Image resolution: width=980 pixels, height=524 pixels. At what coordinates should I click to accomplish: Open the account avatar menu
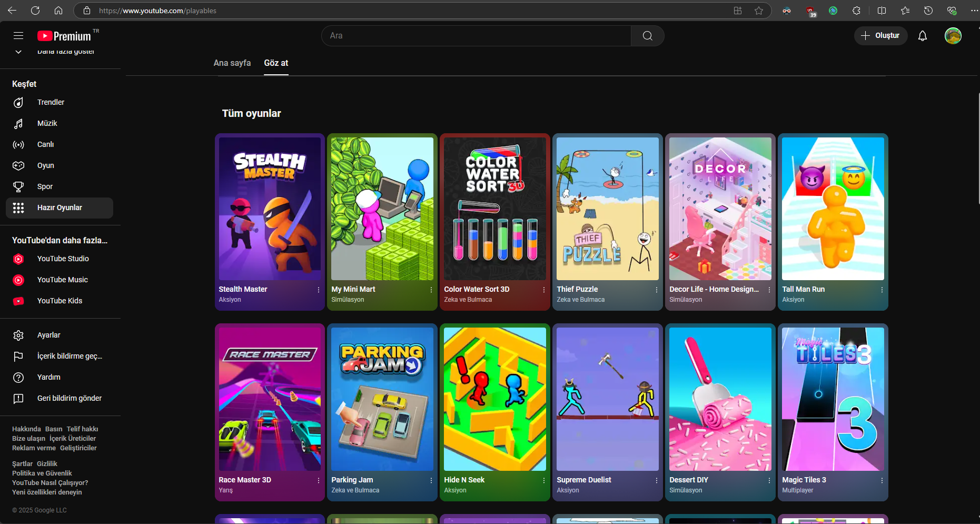[953, 36]
